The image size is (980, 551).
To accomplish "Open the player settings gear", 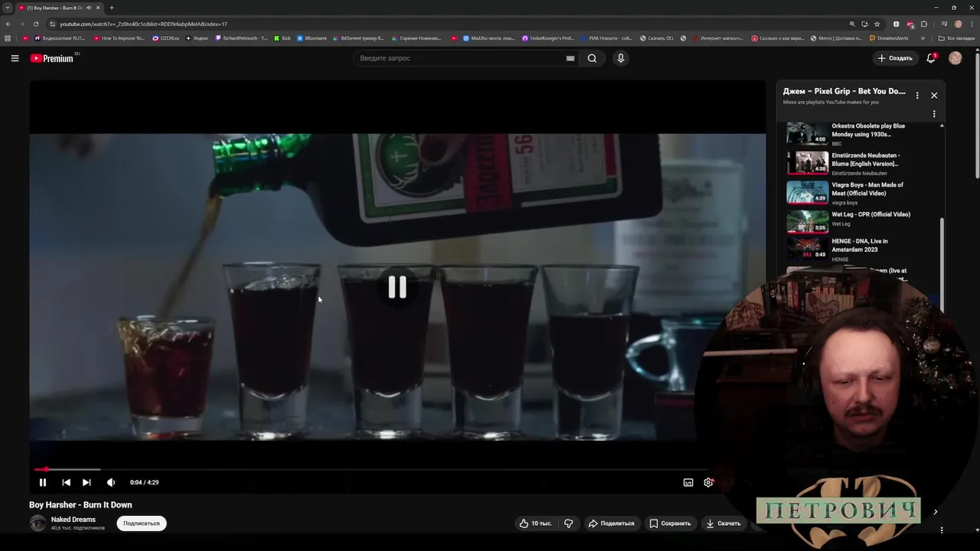I will point(708,482).
